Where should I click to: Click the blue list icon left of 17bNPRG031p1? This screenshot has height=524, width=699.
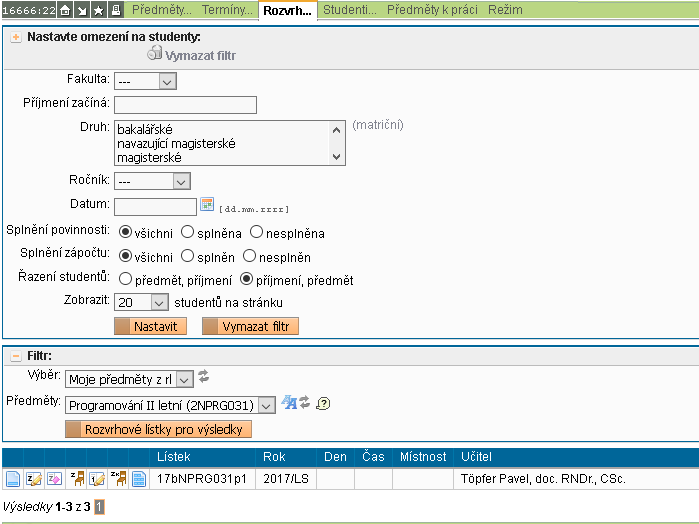(x=139, y=480)
